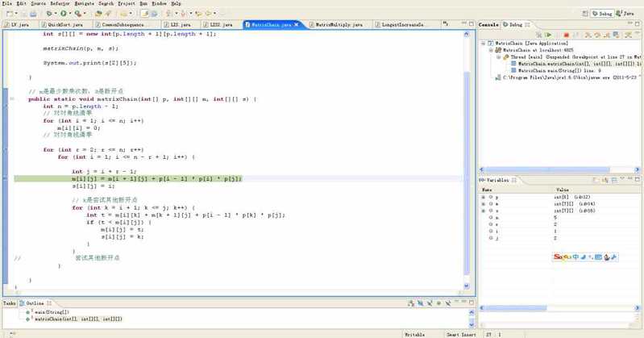Expand variable m in Variables view
Image resolution: width=644 pixels, height=338 pixels.
point(483,204)
